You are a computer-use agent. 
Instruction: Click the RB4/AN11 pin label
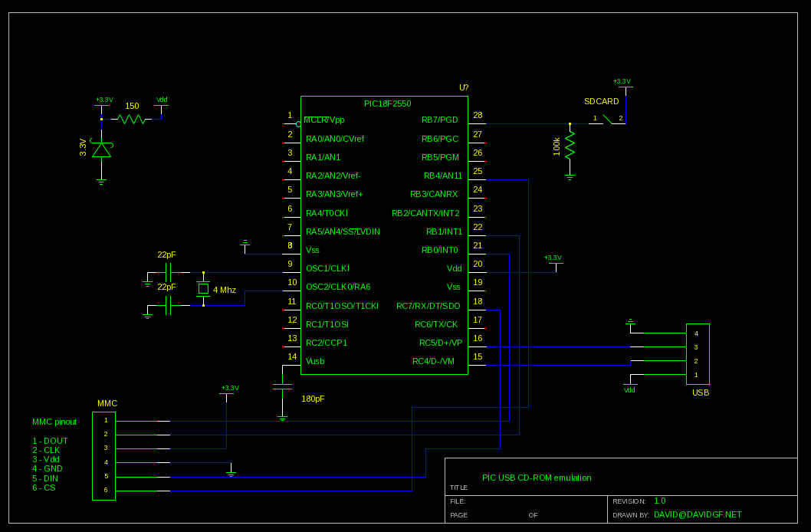pyautogui.click(x=443, y=176)
